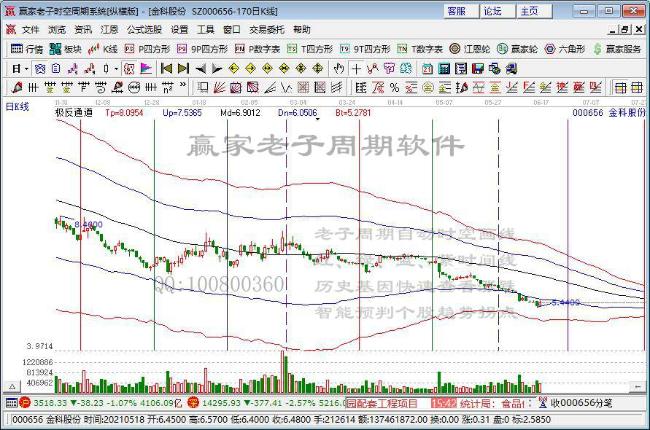Click the 日K线 label

[17, 107]
